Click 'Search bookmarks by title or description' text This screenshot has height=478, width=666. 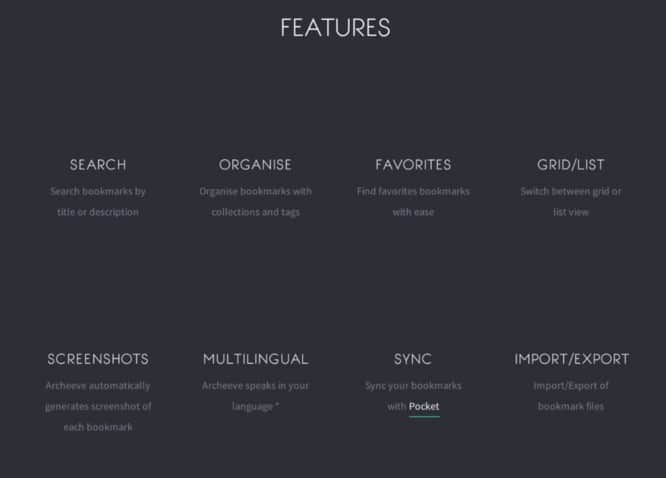click(x=98, y=202)
